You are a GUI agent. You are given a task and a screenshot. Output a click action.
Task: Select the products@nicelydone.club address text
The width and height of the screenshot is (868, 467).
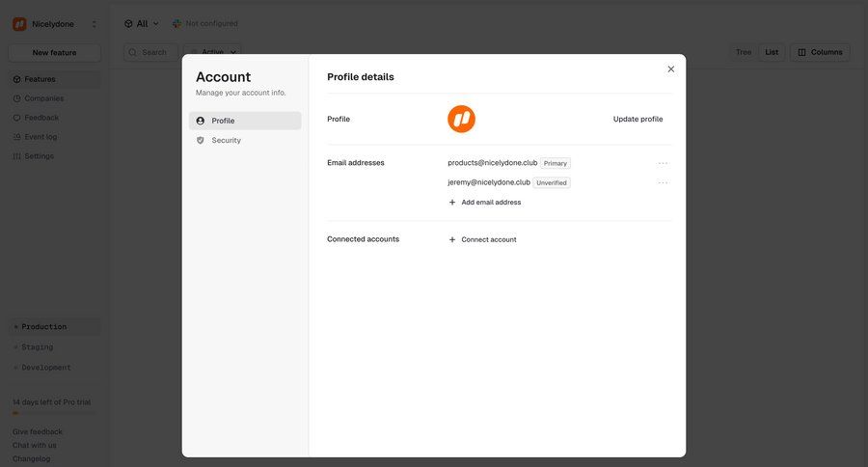[x=492, y=163]
